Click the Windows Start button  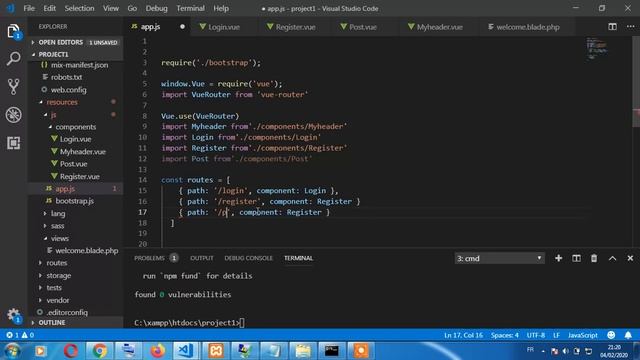point(12,351)
